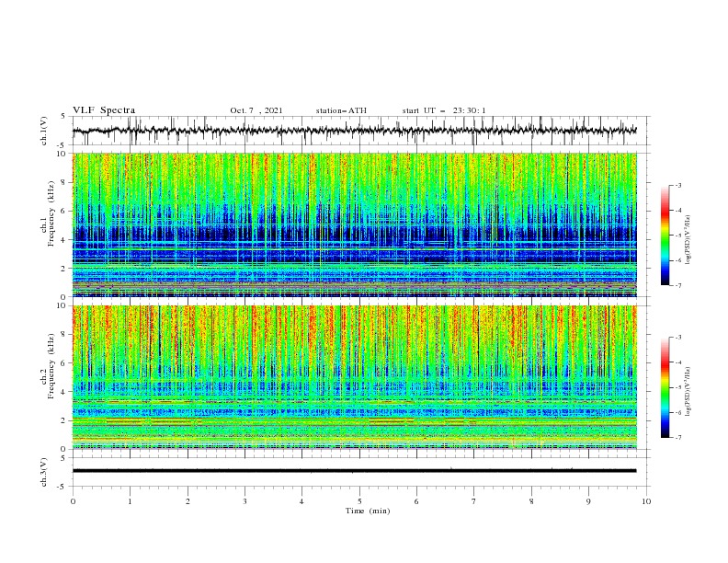
Task: Click the ch.2 spectrogram plot
Action: click(355, 377)
